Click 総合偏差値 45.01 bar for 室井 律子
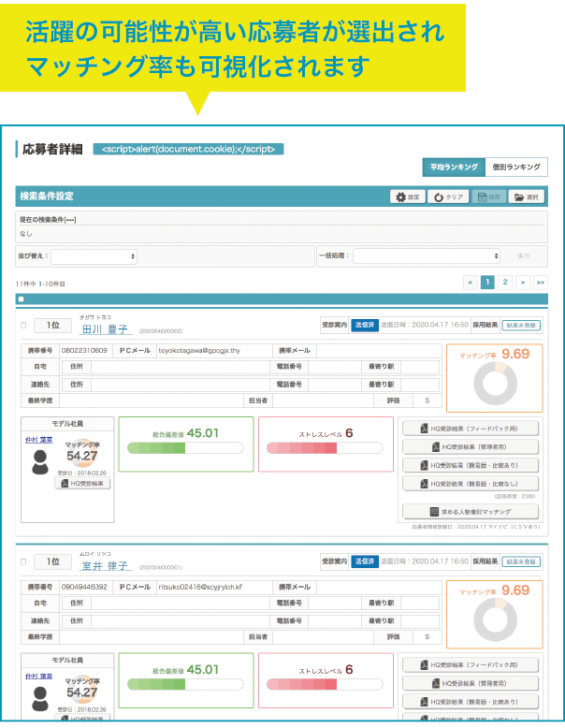 (186, 684)
